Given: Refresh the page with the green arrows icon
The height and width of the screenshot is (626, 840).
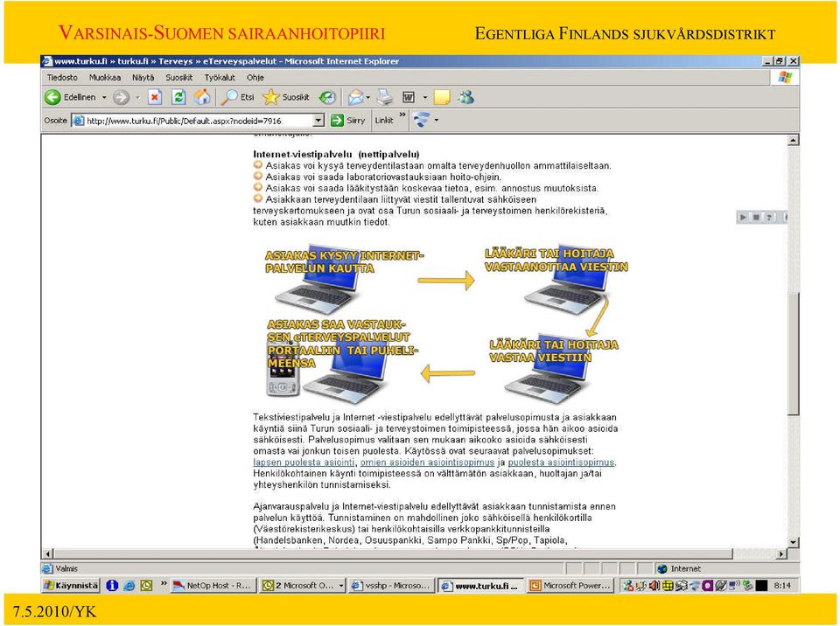Looking at the screenshot, I should coord(178,97).
